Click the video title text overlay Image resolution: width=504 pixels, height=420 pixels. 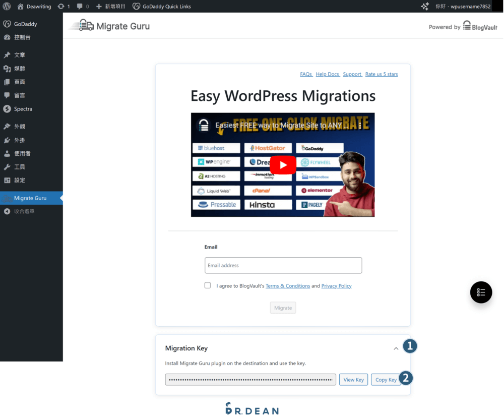pos(282,126)
